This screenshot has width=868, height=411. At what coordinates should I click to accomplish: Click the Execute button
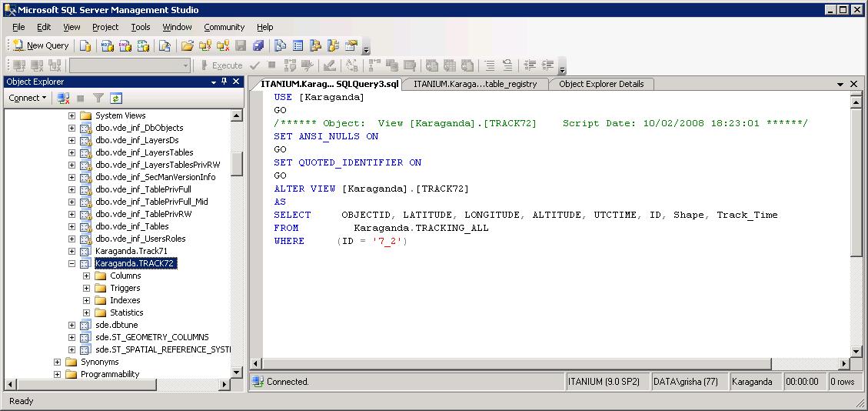(x=221, y=65)
